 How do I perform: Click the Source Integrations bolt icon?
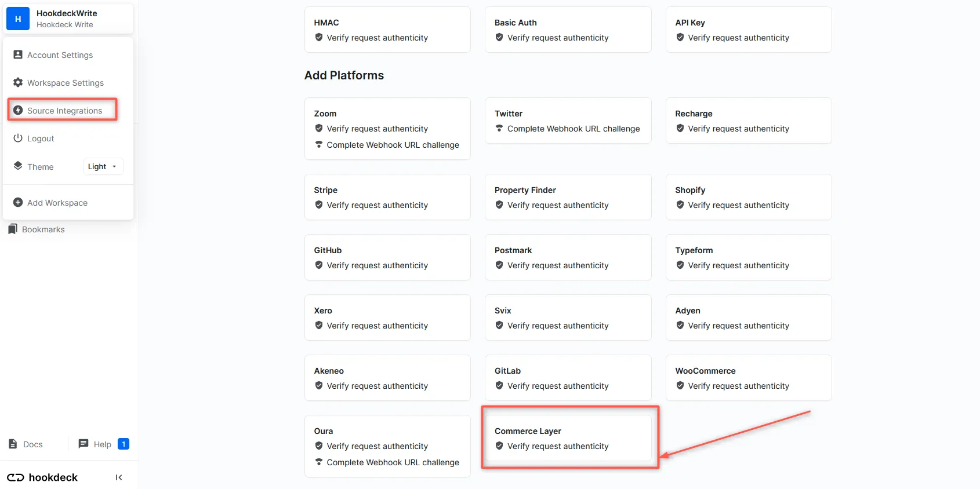tap(18, 110)
